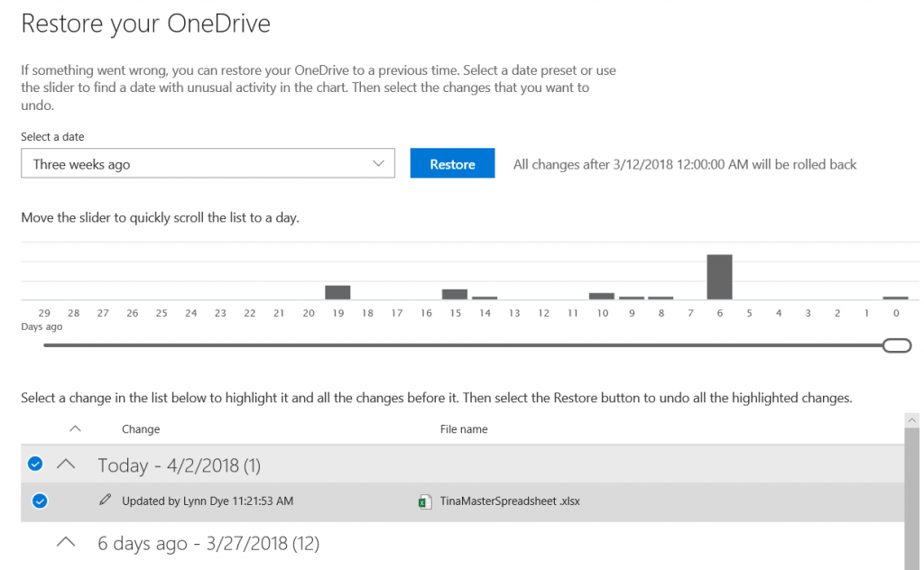The image size is (924, 570).
Task: Uncheck the Updated by Lynn Dye entry
Action: (x=39, y=501)
